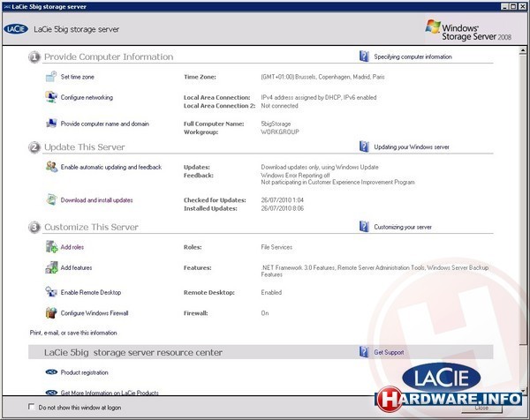Open Updating your Windows server help link
Viewport: 530px width, 420px height.
coord(412,146)
